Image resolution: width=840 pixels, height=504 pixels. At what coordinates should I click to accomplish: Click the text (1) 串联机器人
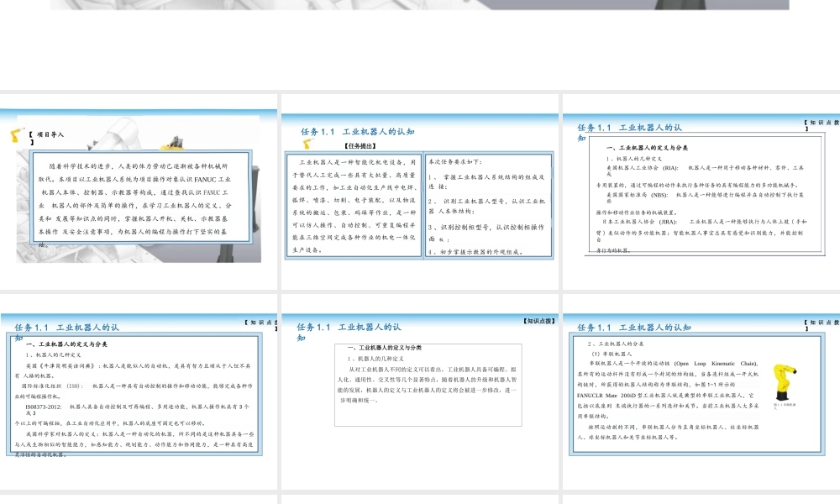pyautogui.click(x=612, y=354)
